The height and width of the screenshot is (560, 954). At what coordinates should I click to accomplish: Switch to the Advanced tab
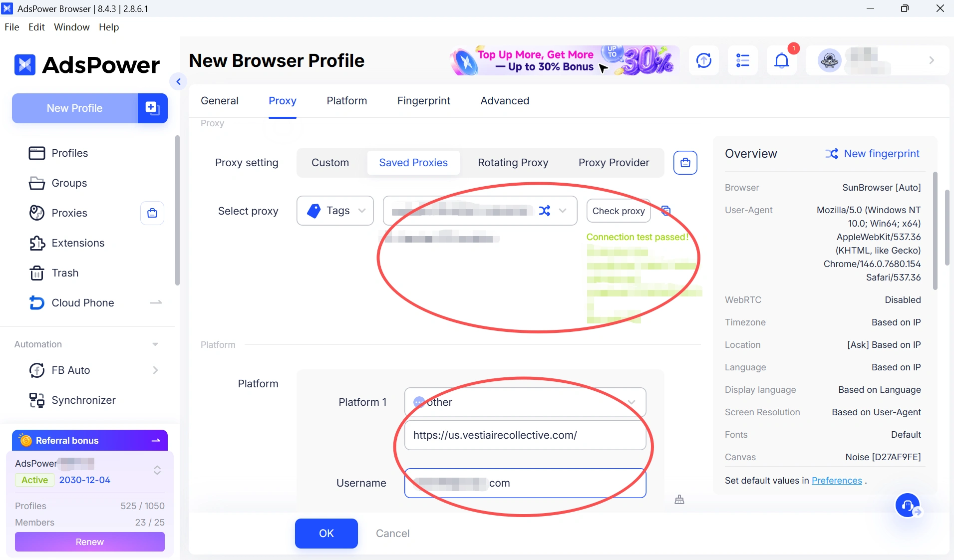pos(505,101)
